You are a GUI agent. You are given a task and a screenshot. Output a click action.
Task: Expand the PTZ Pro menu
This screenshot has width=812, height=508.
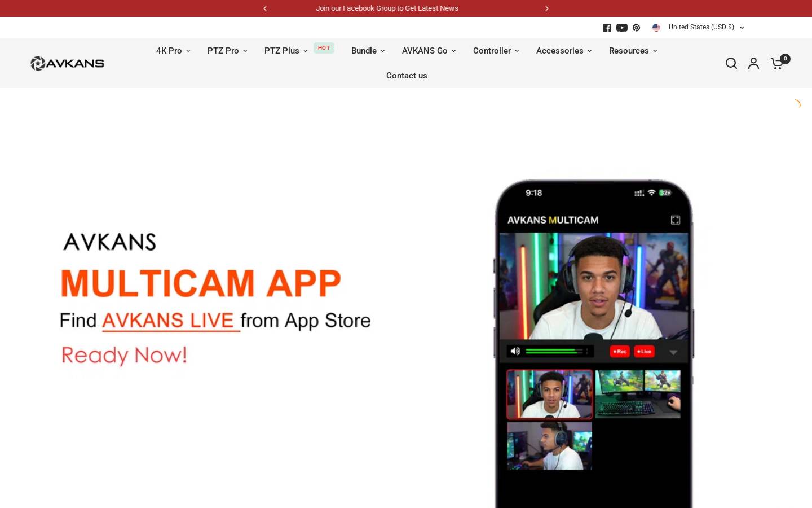click(227, 51)
